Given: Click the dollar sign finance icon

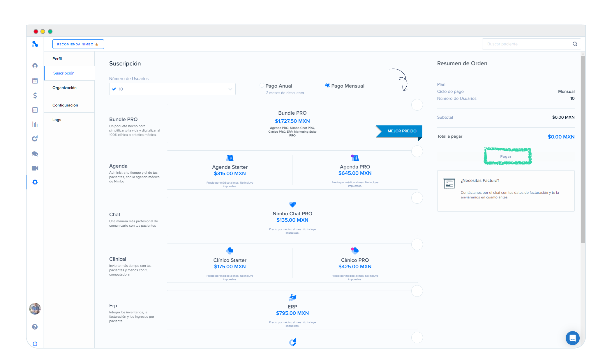Looking at the screenshot, I should [x=35, y=95].
